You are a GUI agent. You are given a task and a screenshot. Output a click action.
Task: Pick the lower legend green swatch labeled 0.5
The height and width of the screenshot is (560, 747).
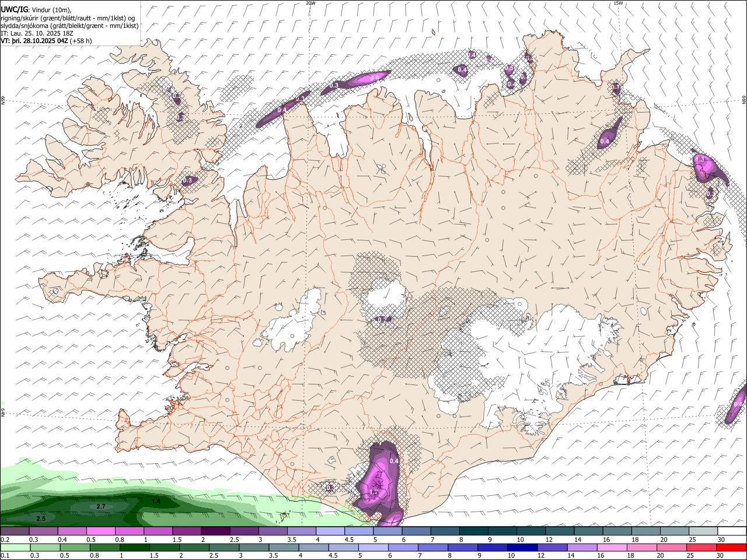[x=75, y=547]
